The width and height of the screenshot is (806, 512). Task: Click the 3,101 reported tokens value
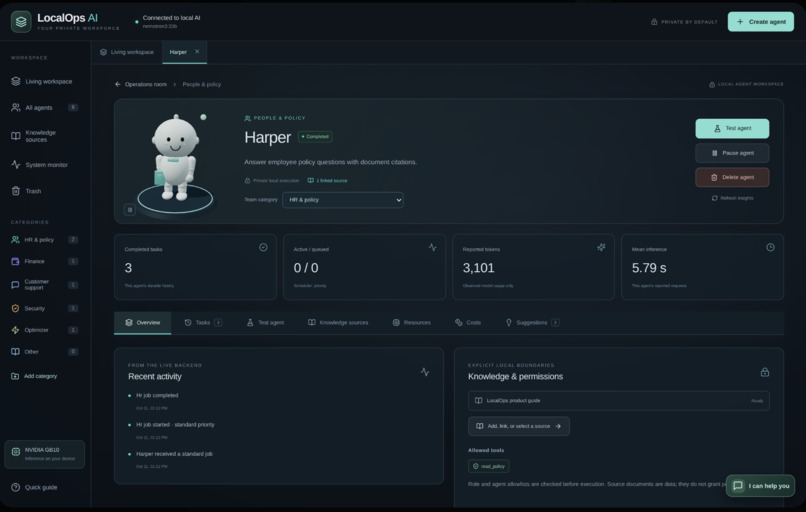[x=479, y=268]
